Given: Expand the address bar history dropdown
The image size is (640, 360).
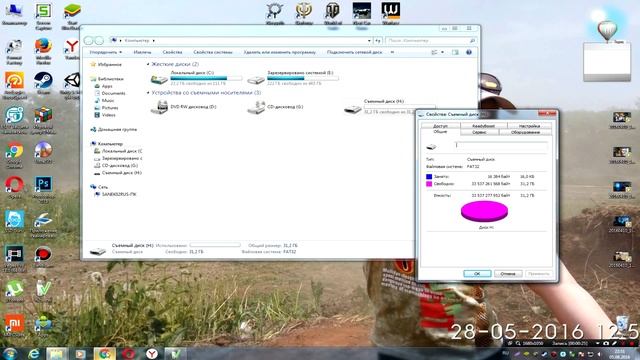Looking at the screenshot, I should 369,41.
